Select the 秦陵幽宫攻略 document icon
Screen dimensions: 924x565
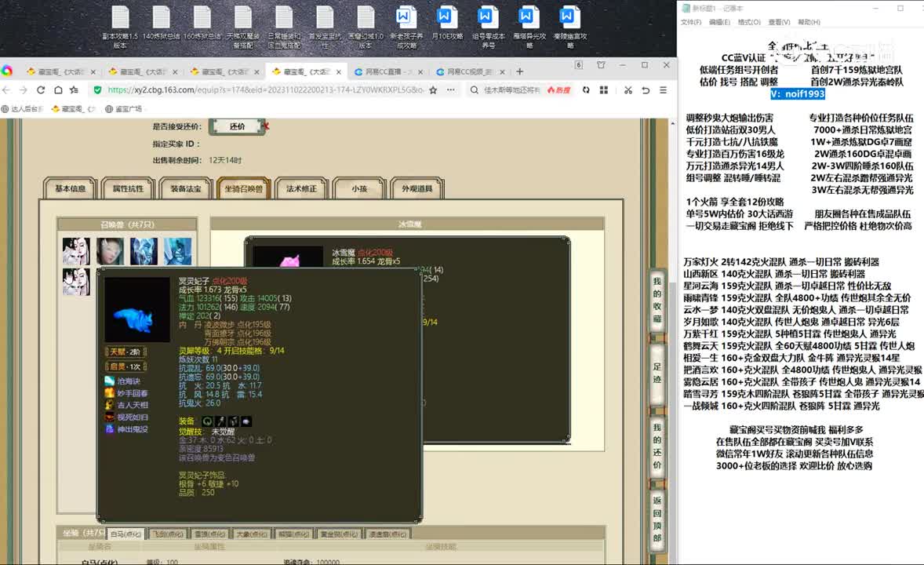tap(569, 27)
